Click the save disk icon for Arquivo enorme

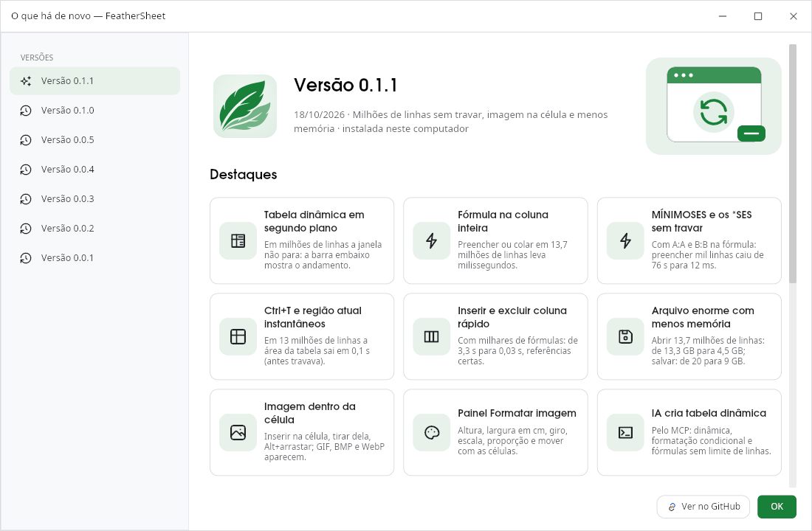(625, 336)
